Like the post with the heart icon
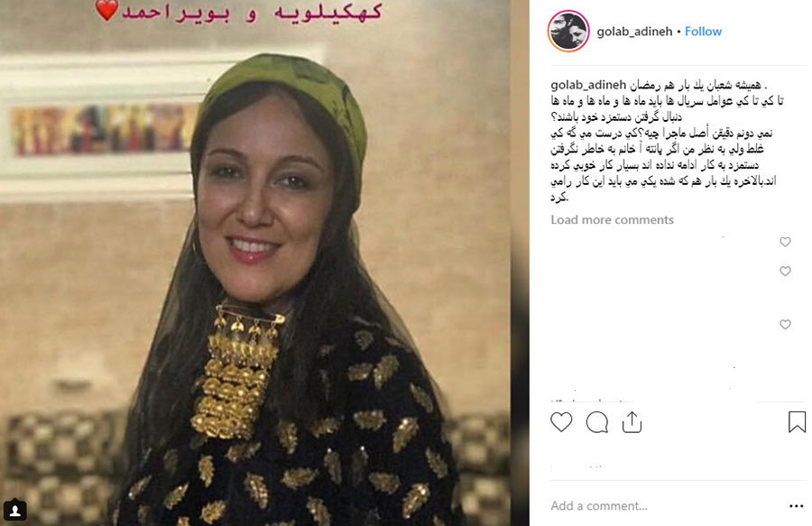This screenshot has width=812, height=526. (x=561, y=422)
